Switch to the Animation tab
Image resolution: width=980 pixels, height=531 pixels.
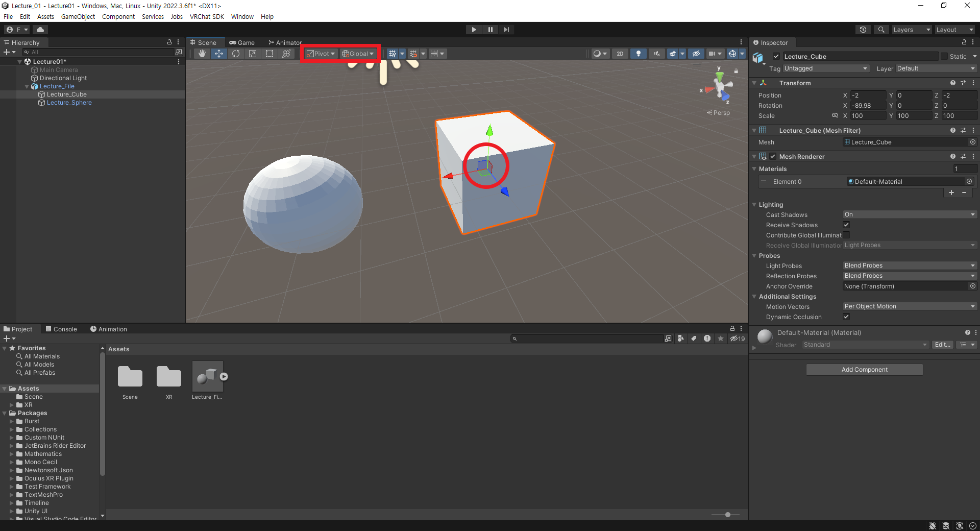point(109,329)
